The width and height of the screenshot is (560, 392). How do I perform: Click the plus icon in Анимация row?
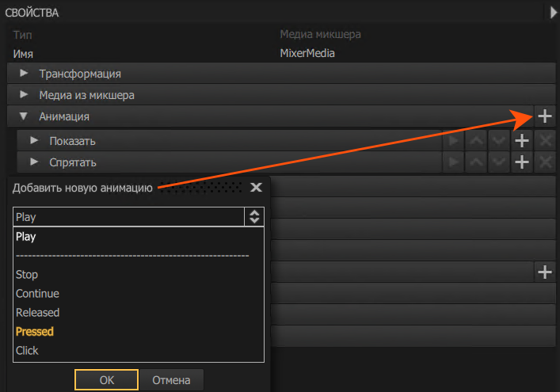pos(544,116)
